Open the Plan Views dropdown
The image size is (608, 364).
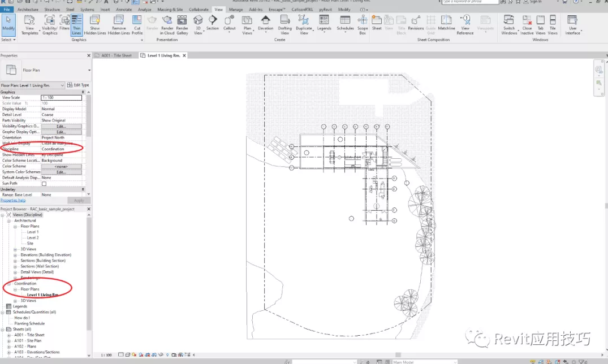247,25
